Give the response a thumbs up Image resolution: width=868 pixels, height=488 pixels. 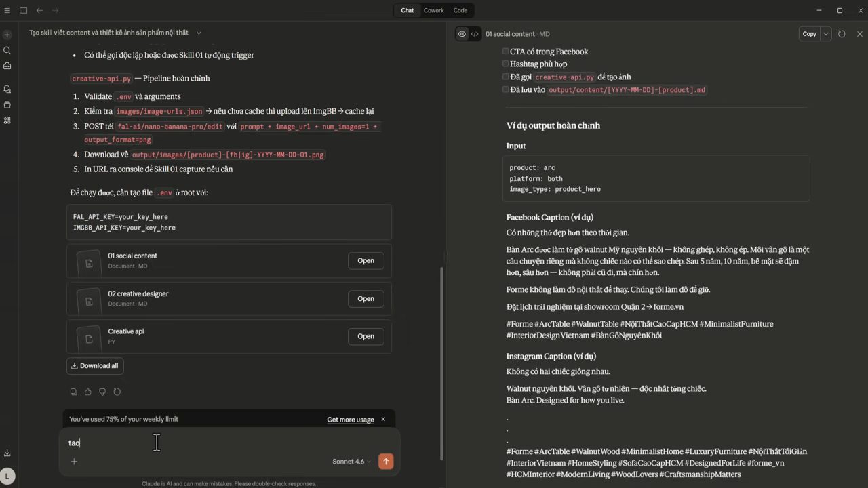pyautogui.click(x=88, y=392)
